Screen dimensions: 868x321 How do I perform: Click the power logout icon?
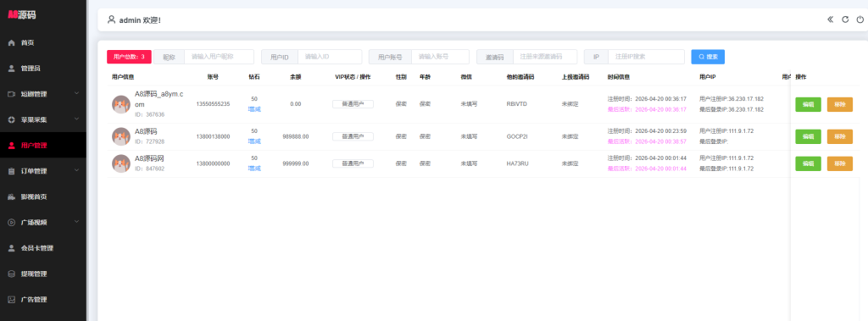(x=860, y=19)
